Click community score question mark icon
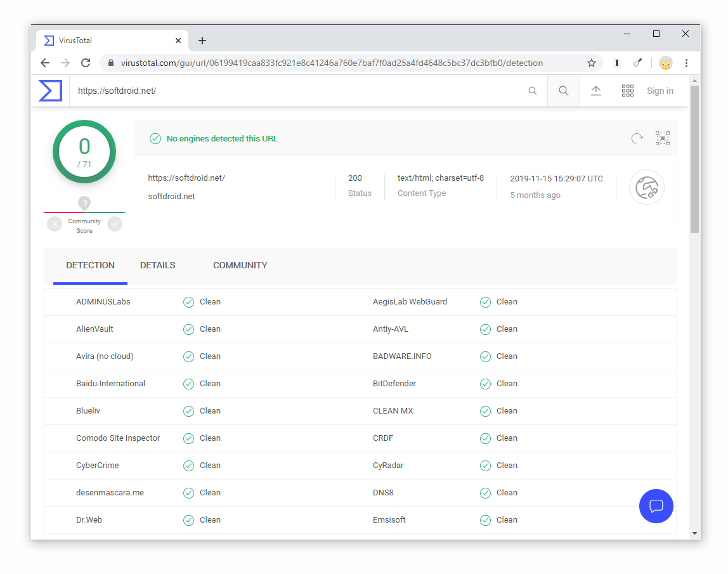The image size is (728, 574). tap(84, 203)
